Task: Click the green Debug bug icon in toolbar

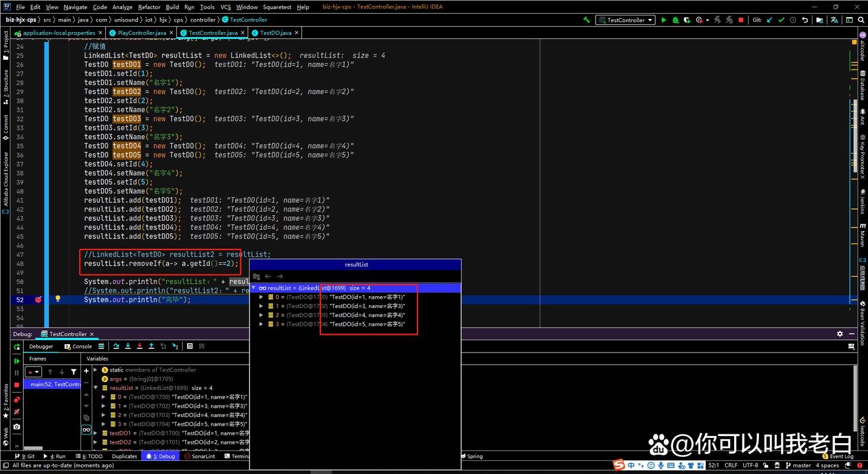Action: pos(675,20)
